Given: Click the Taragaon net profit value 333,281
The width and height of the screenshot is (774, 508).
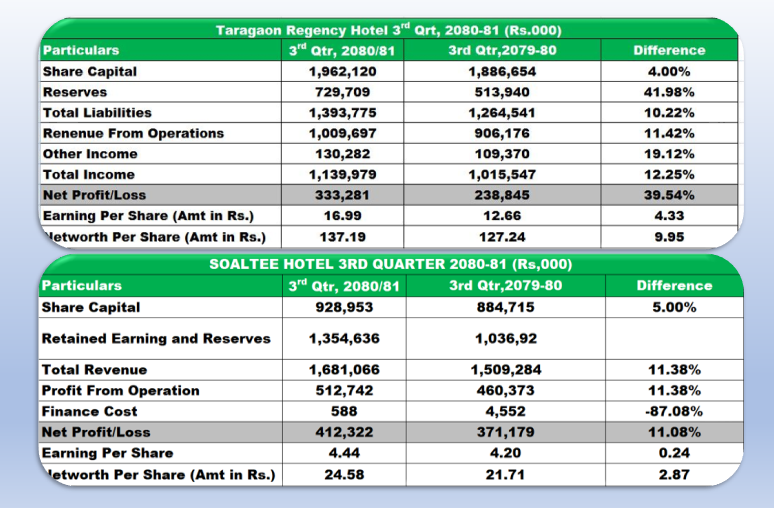Looking at the screenshot, I should click(343, 195).
